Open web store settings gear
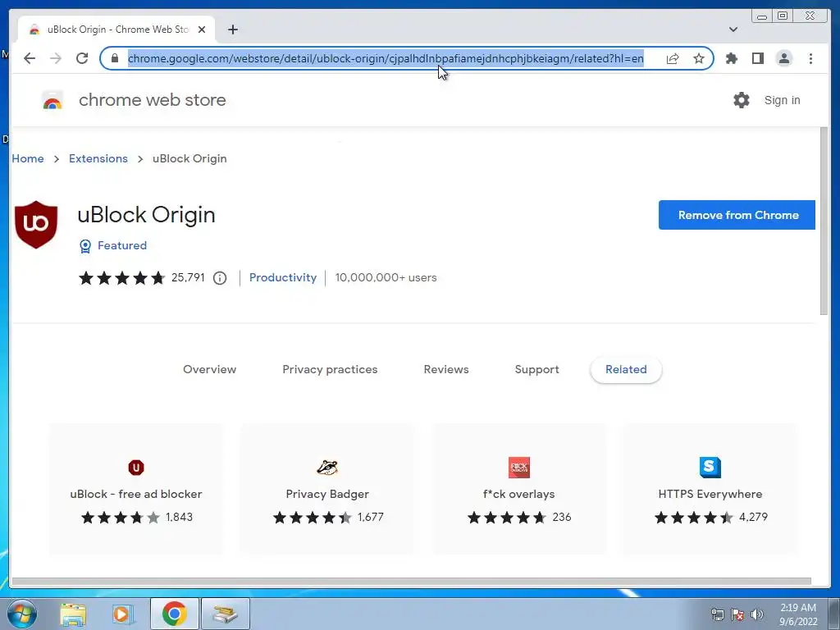Image resolution: width=840 pixels, height=630 pixels. click(x=741, y=100)
